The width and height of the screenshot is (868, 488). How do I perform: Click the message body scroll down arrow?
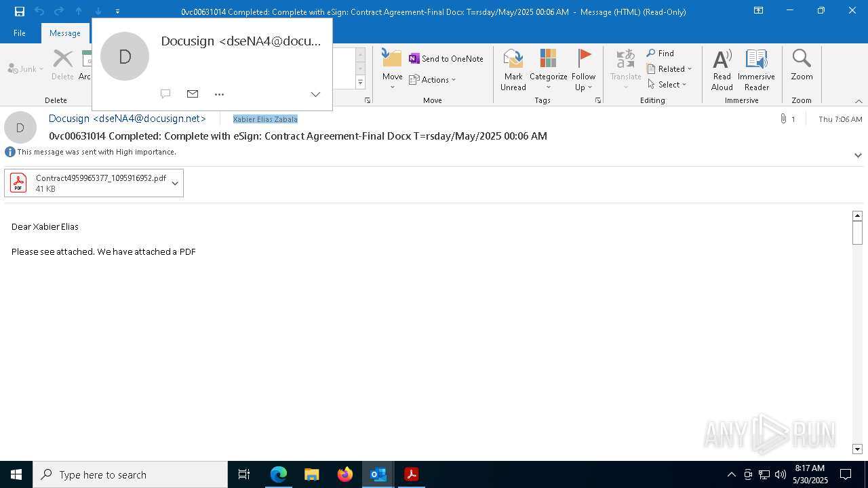coord(857,449)
